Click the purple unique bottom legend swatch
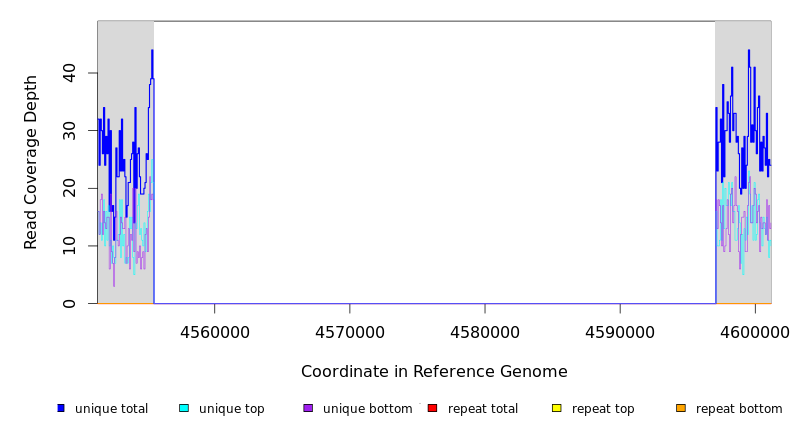 (x=308, y=408)
